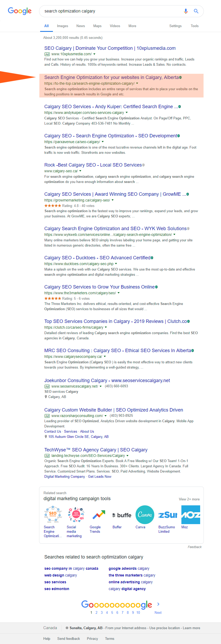Click the Moz logo tile
The image size is (221, 644).
coord(191,515)
